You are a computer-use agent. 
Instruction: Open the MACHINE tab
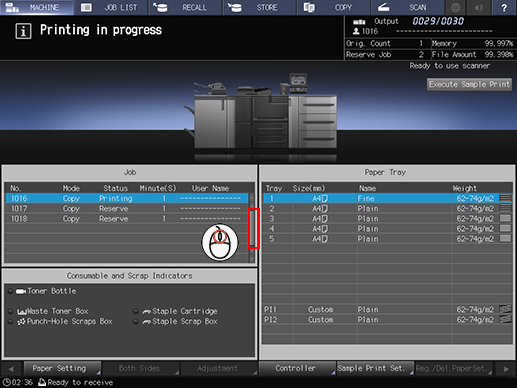tap(37, 7)
